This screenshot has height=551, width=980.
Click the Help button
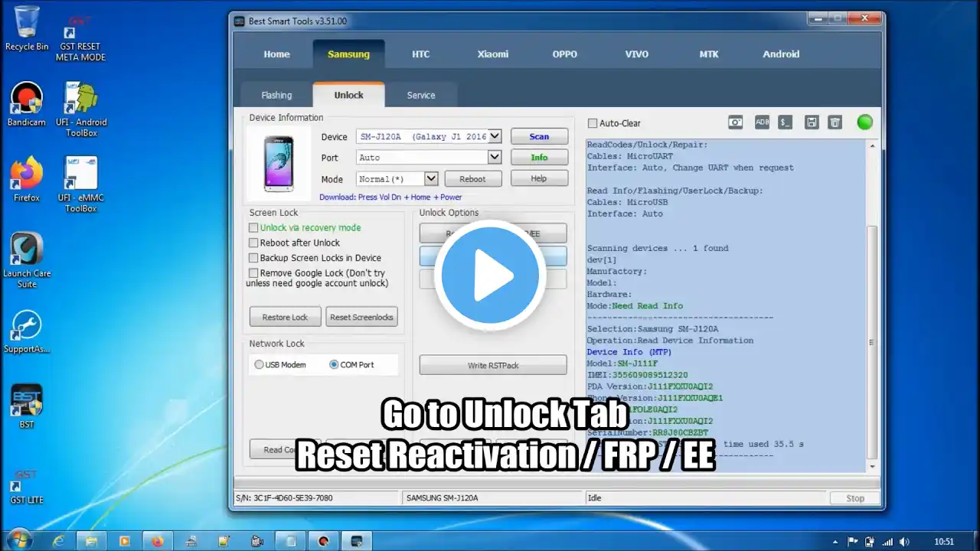coord(539,178)
